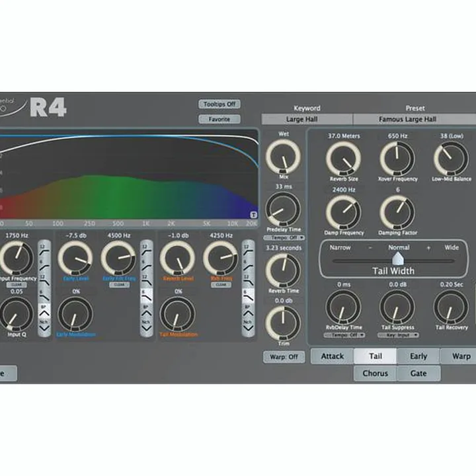The width and height of the screenshot is (476, 476).
Task: Click the Early Modulation knob
Action: [75, 314]
